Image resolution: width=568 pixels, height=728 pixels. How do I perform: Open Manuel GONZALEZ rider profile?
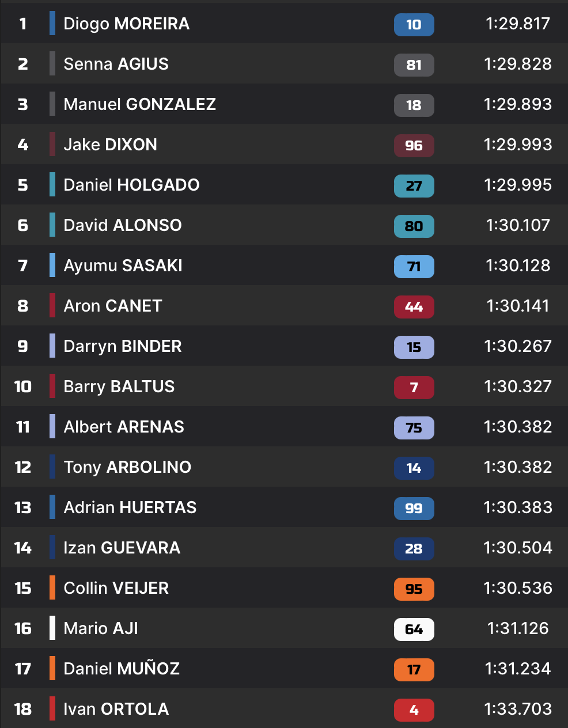click(x=139, y=104)
